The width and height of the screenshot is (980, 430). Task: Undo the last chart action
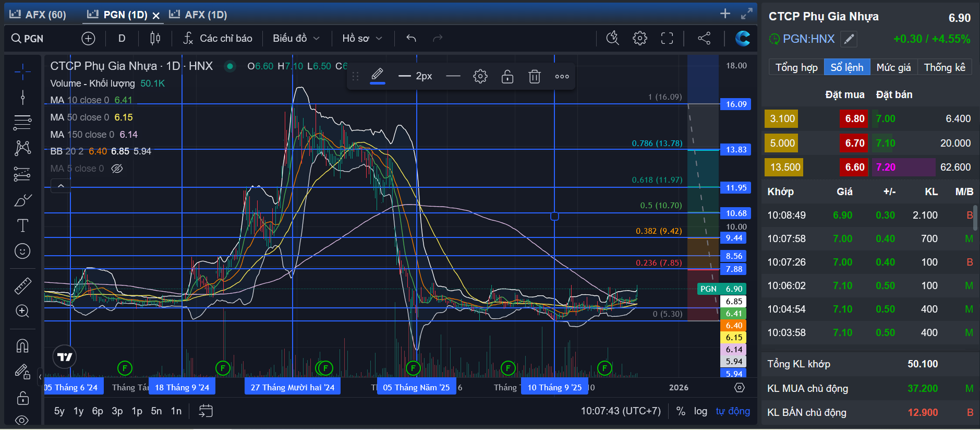pos(411,38)
